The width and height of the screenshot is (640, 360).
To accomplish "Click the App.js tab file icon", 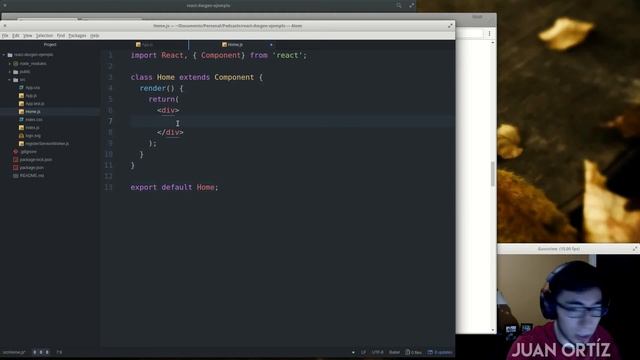I will coord(138,44).
